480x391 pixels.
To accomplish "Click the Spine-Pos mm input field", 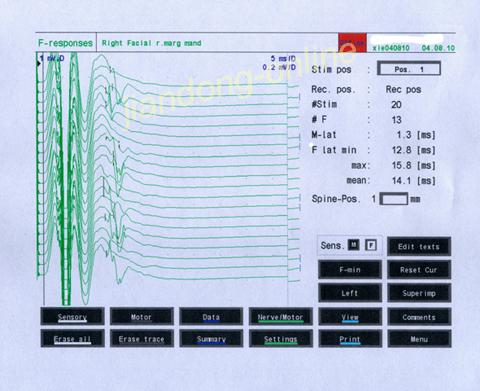I will pyautogui.click(x=394, y=199).
